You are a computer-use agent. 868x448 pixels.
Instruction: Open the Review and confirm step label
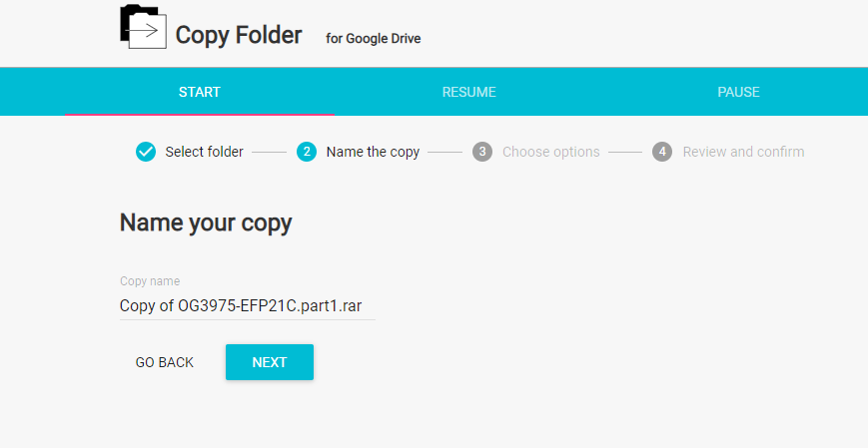(x=743, y=152)
